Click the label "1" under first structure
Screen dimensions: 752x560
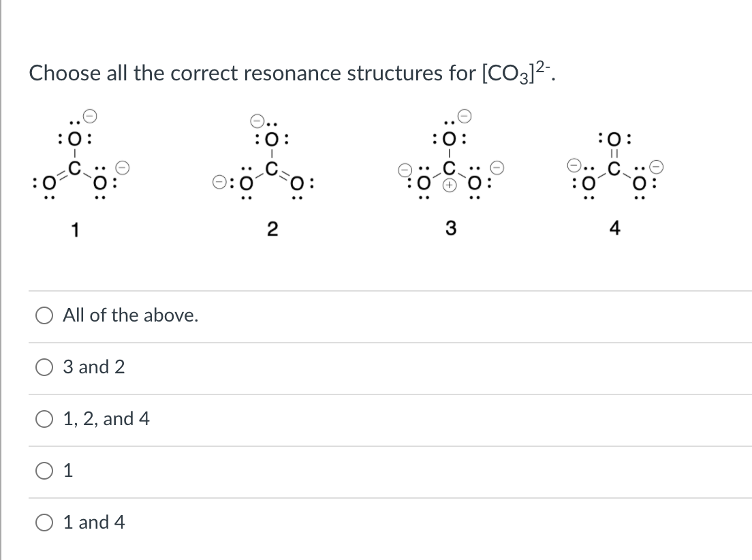coord(75,230)
